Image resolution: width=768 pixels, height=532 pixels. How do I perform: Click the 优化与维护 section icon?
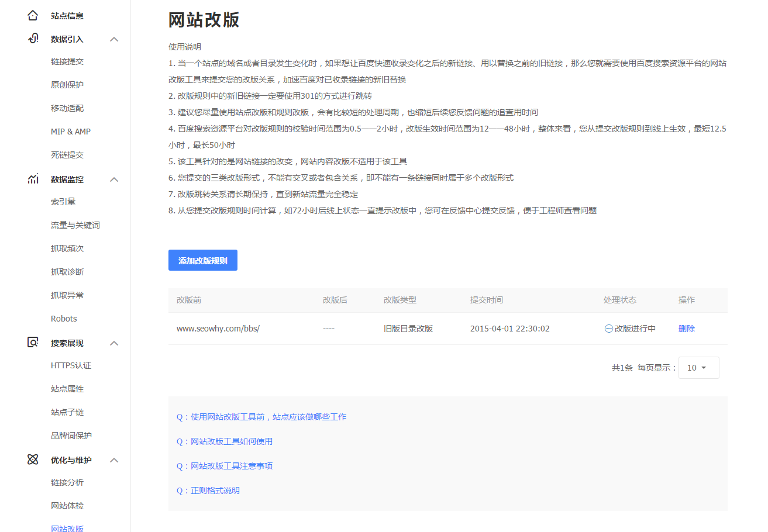click(x=32, y=460)
